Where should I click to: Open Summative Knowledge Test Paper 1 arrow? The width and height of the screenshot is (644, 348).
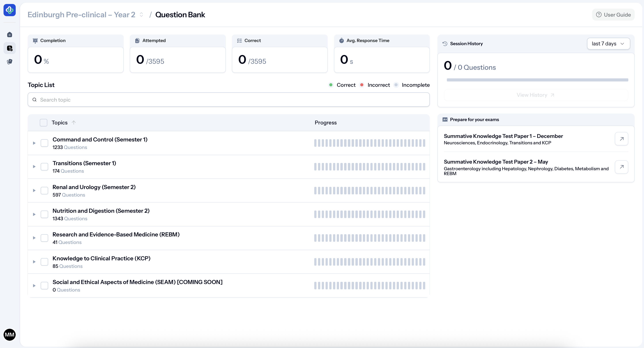click(x=621, y=139)
